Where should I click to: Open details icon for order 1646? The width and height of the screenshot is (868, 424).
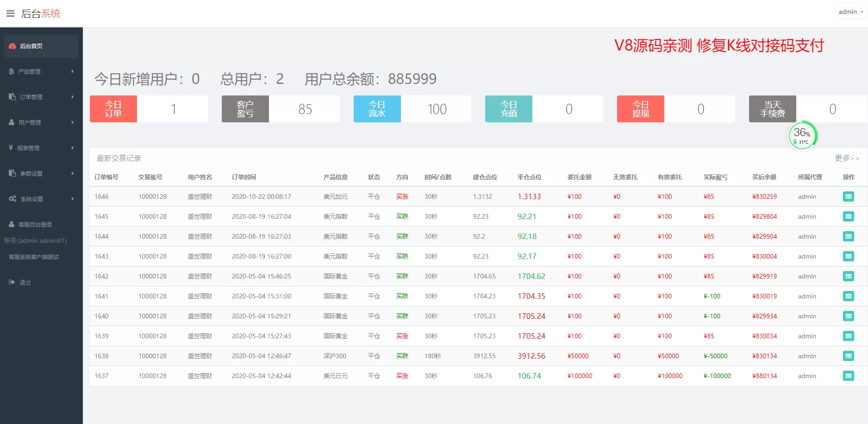(848, 196)
